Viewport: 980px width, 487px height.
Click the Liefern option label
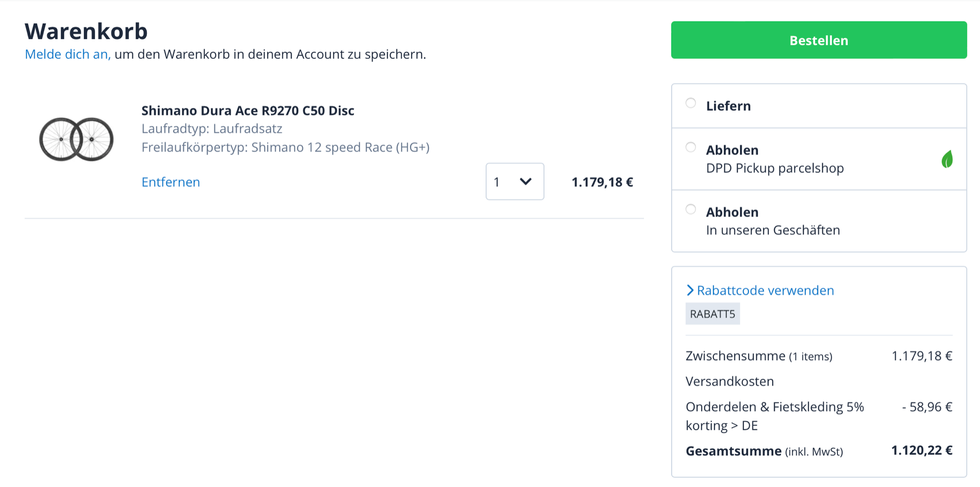point(728,106)
